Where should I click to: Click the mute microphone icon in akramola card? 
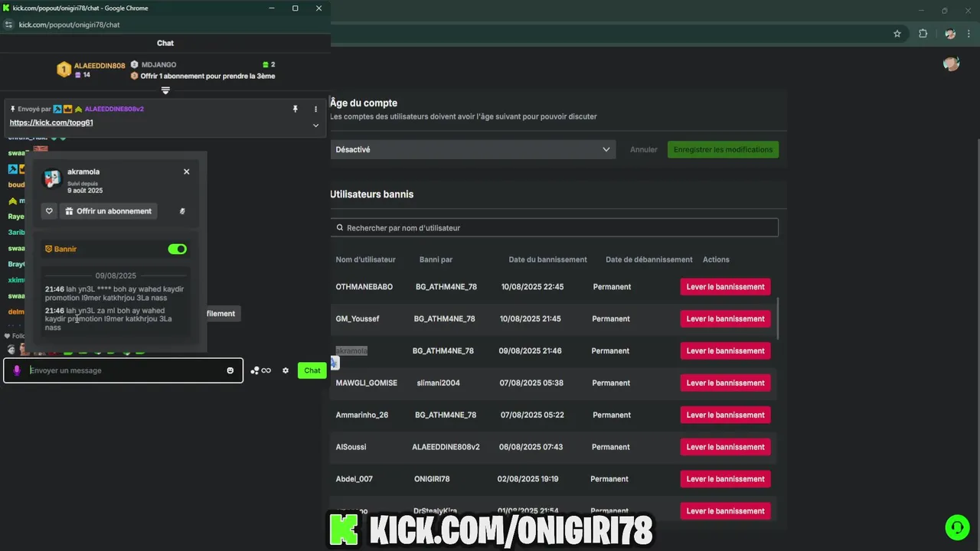[182, 211]
